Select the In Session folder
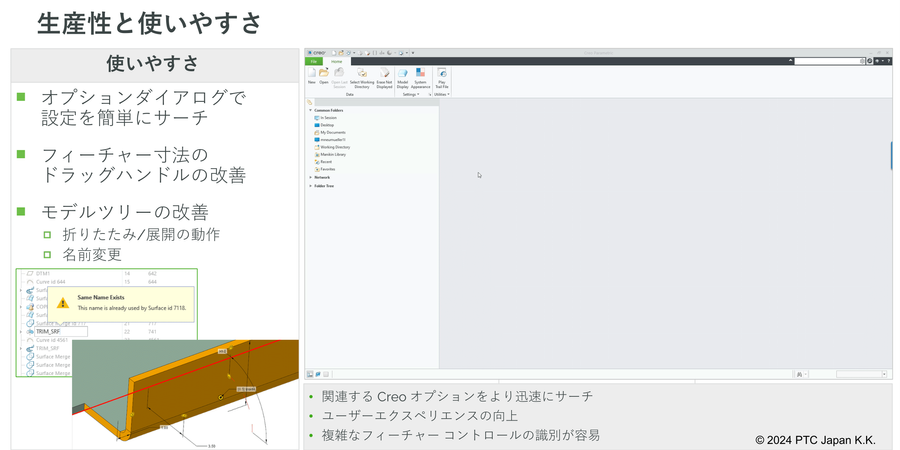The height and width of the screenshot is (450, 900). coord(328,118)
